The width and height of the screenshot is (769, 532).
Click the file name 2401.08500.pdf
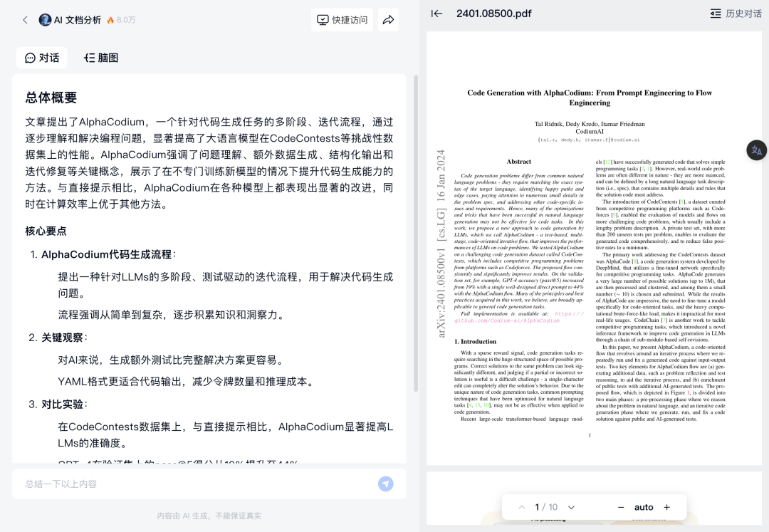494,14
